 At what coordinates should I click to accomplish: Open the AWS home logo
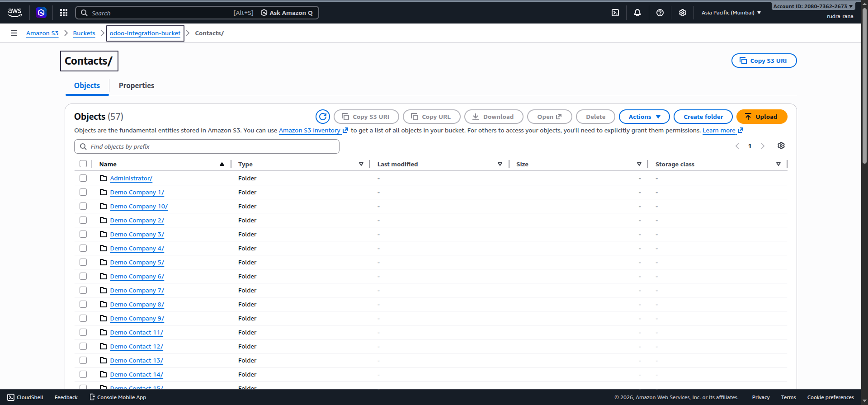click(14, 13)
